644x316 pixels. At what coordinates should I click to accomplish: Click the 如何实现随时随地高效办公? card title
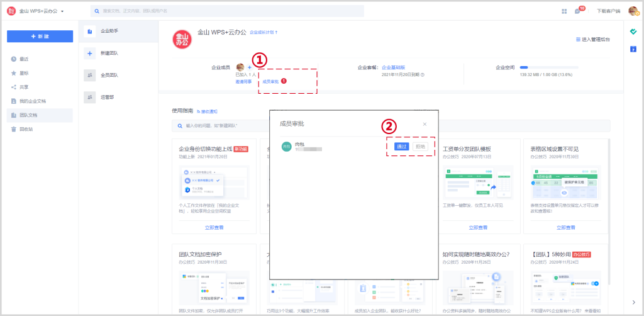coord(477,254)
